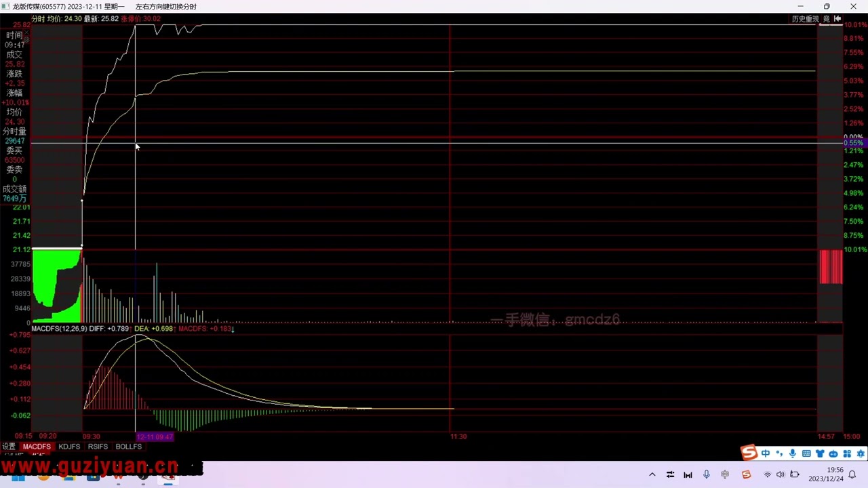This screenshot has height=488, width=868.
Task: Click the 成交额 label in the info panel
Action: click(14, 189)
